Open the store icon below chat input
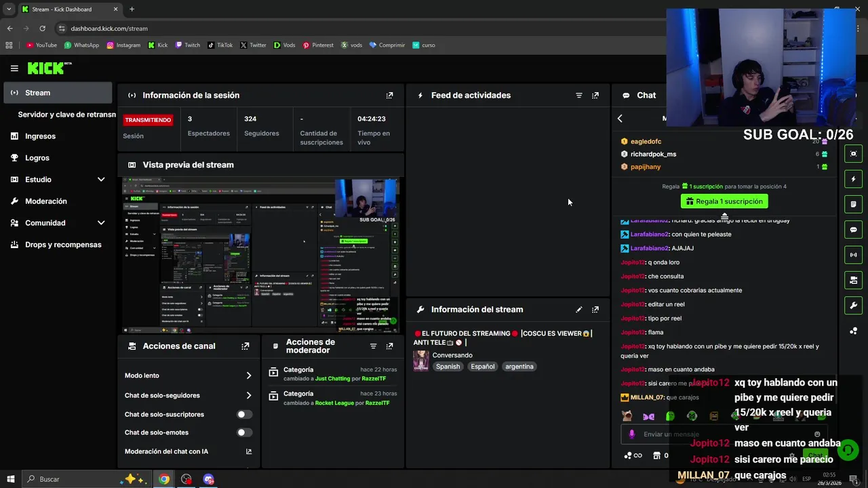 point(656,455)
